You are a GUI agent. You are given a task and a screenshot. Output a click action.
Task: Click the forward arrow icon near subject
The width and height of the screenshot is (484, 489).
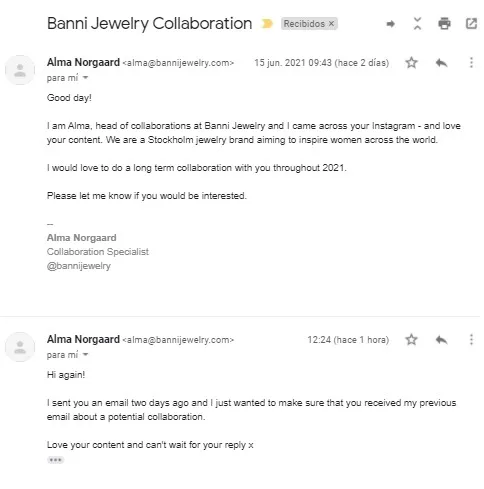pyautogui.click(x=390, y=24)
